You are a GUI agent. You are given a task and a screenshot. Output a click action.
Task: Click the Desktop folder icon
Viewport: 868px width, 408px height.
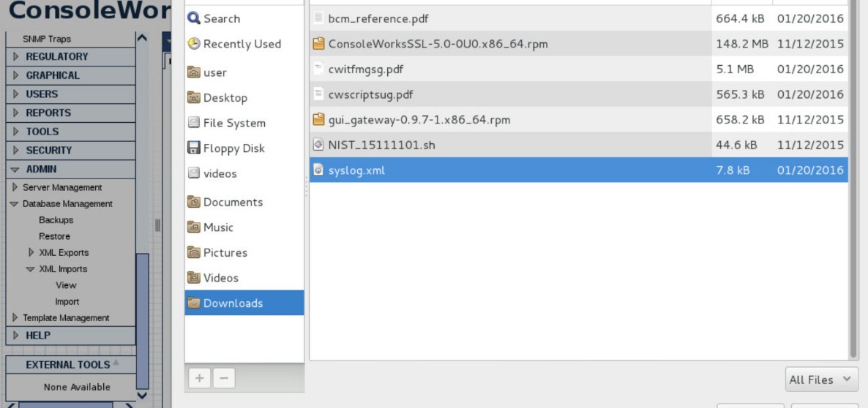[x=194, y=98]
